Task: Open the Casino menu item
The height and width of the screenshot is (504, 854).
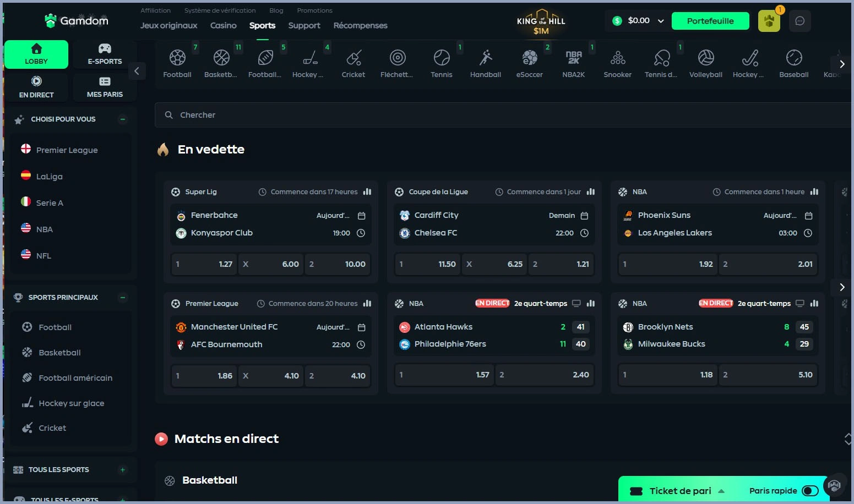Action: [224, 25]
